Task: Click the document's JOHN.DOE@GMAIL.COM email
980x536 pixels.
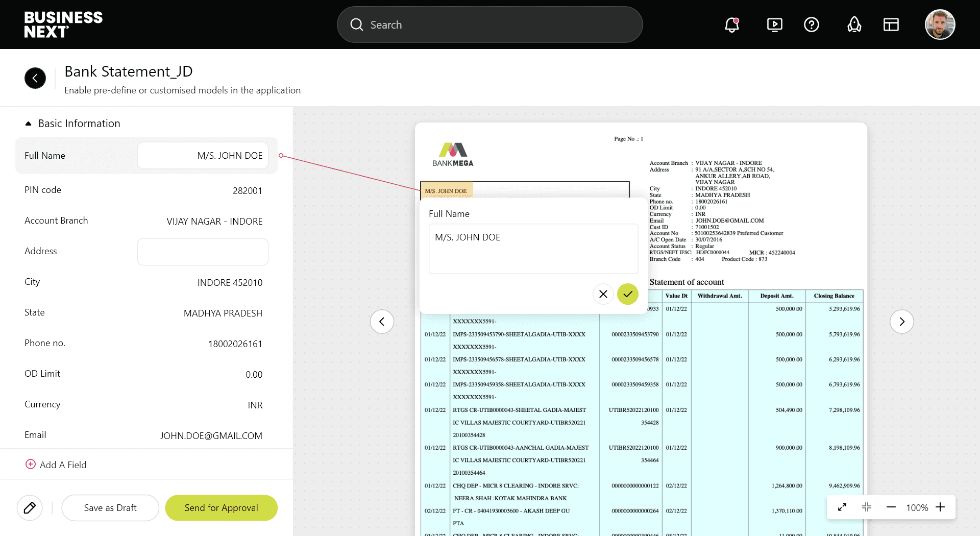Action: [729, 221]
